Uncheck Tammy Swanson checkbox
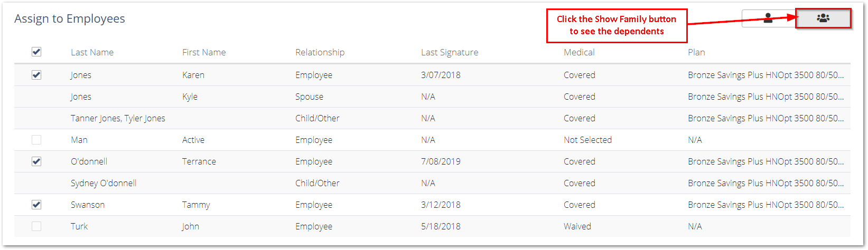Image resolution: width=868 pixels, height=250 pixels. [36, 205]
